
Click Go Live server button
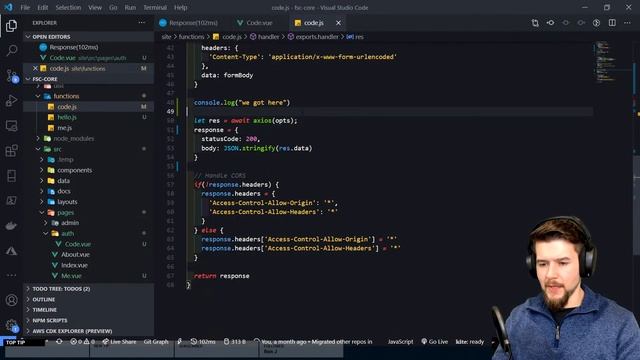pos(435,342)
